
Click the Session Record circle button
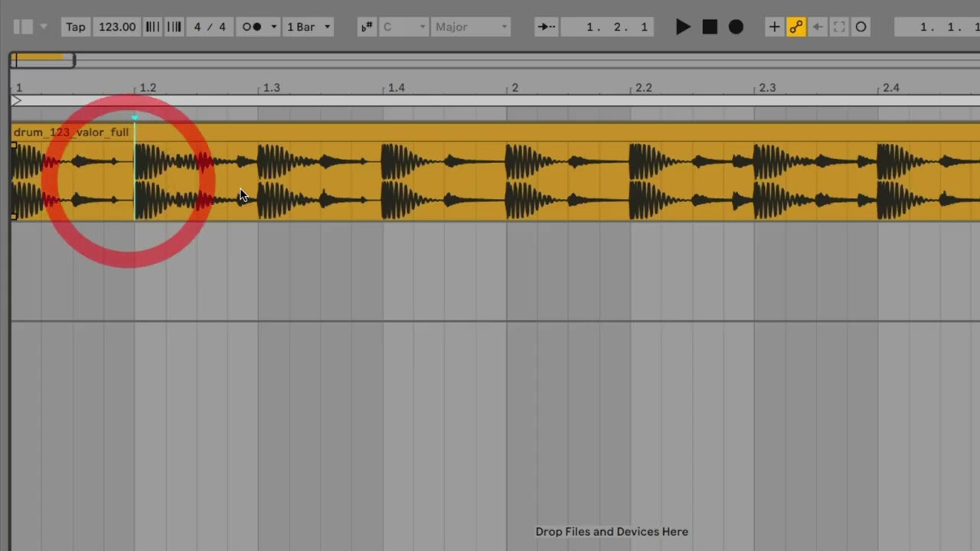coord(861,27)
